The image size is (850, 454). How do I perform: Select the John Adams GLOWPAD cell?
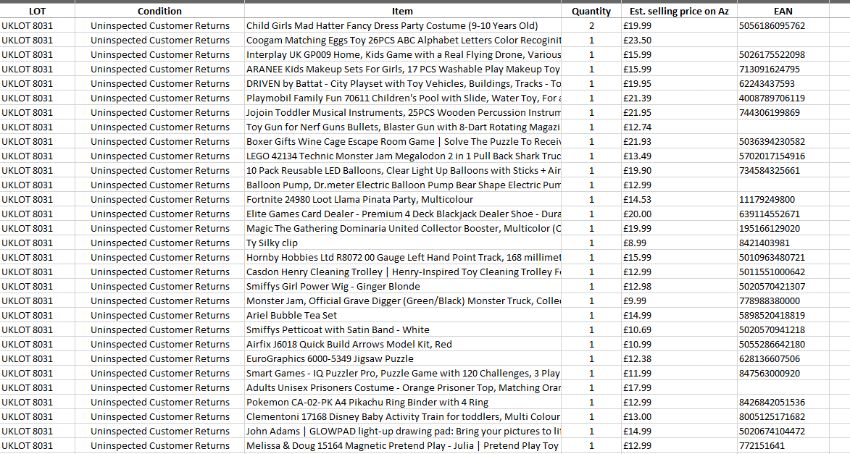(x=403, y=431)
